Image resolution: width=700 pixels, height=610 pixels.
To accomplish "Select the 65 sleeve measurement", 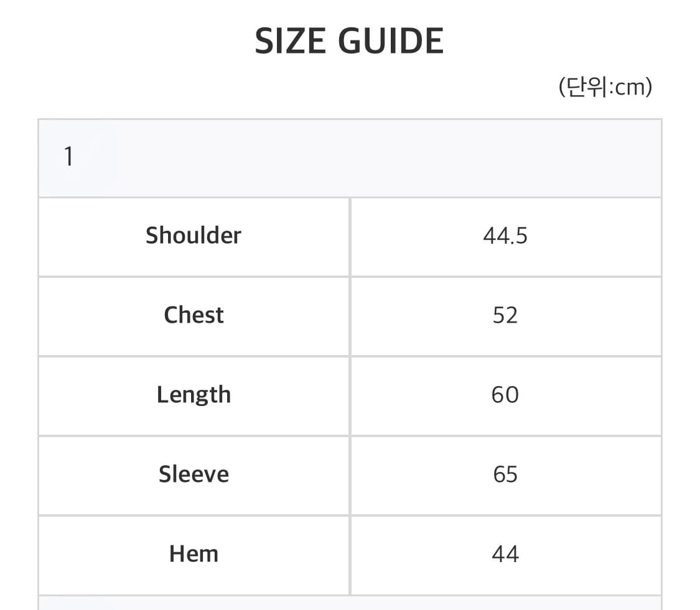I will pyautogui.click(x=505, y=475).
